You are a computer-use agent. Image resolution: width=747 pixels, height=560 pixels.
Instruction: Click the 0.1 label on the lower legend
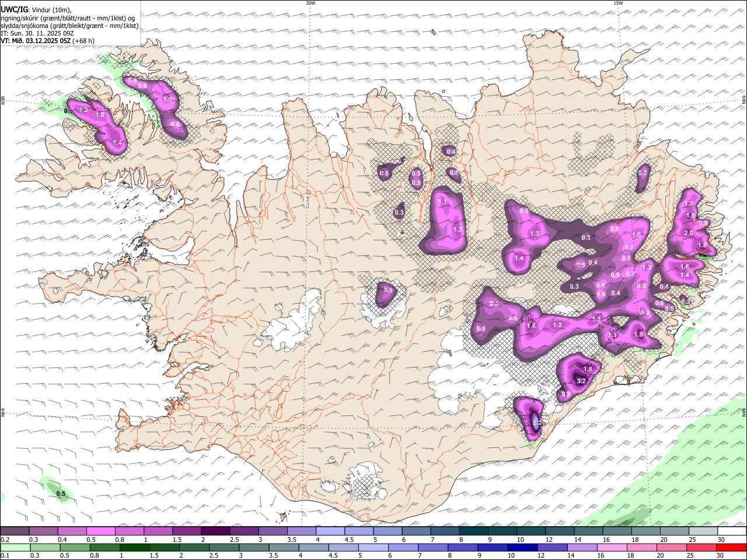coord(5,556)
